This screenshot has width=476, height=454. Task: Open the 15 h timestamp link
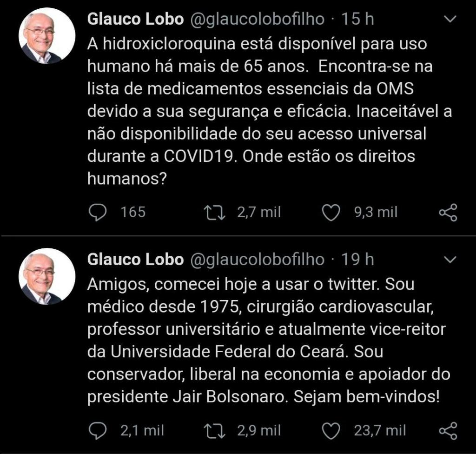tap(357, 19)
